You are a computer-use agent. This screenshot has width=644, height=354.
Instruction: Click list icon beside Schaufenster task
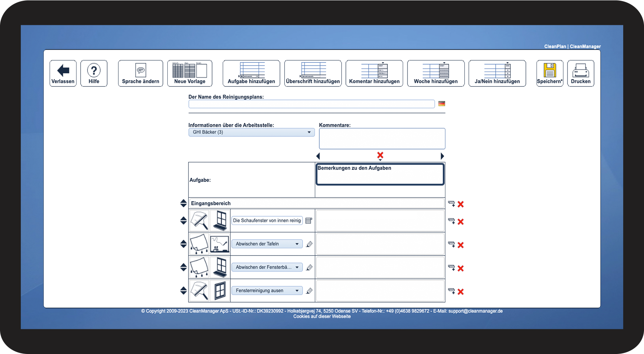[309, 221]
